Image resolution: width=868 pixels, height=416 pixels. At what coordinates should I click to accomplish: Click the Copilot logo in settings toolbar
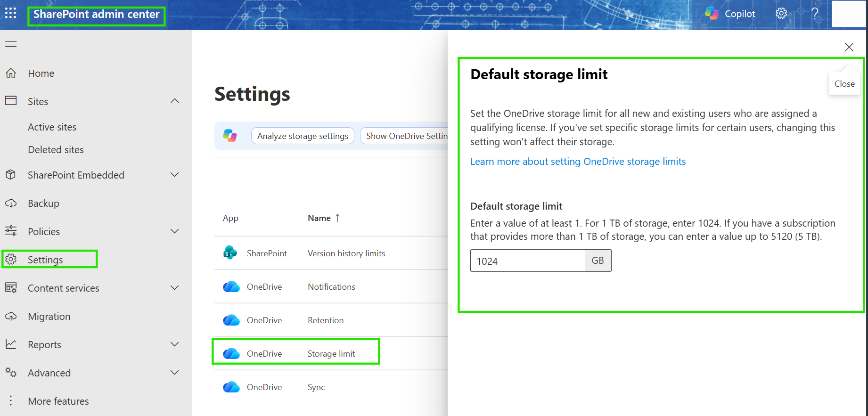230,136
